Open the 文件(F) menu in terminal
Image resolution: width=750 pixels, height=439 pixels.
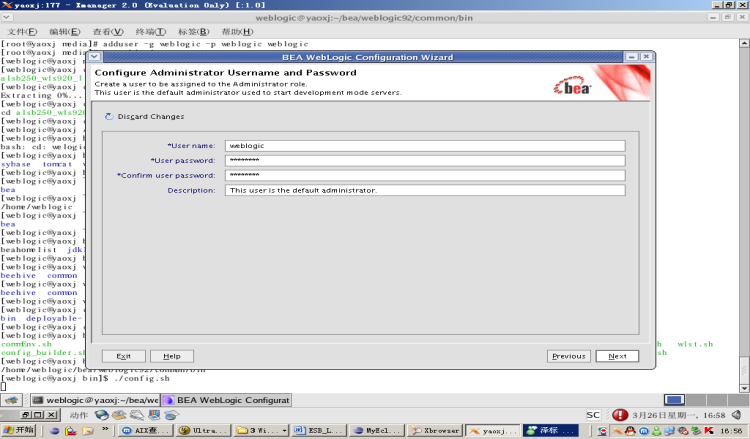(22, 32)
